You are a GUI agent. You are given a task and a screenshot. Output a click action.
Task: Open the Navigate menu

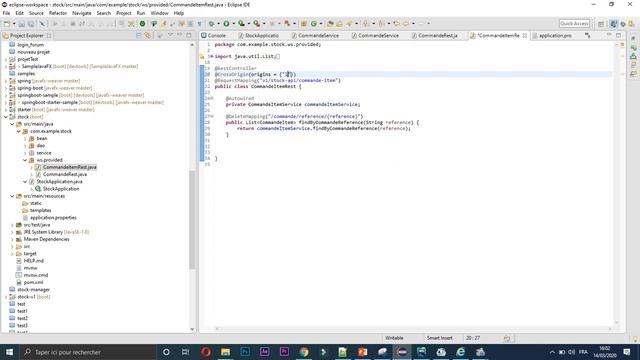pyautogui.click(x=82, y=13)
